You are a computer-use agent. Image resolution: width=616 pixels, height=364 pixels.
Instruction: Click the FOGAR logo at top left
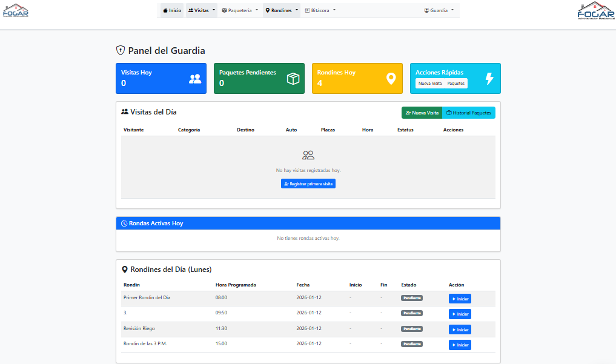[x=16, y=11]
